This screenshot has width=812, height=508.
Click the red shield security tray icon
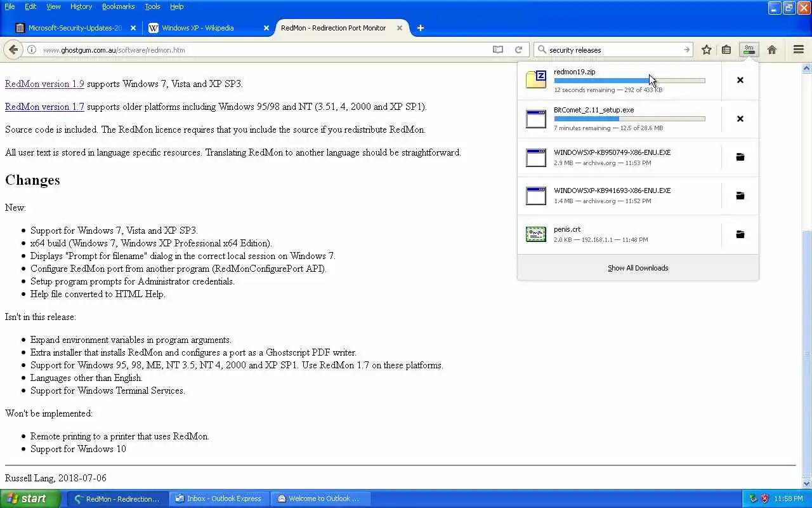pos(764,498)
